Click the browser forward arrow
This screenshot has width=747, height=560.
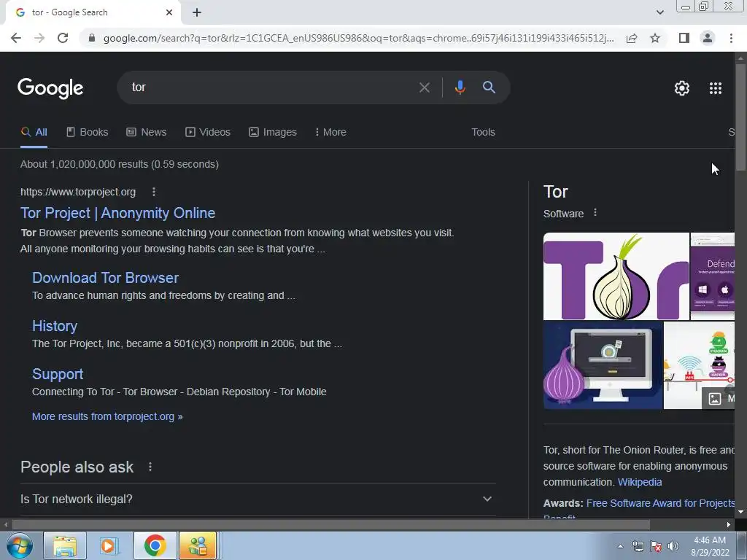[39, 38]
